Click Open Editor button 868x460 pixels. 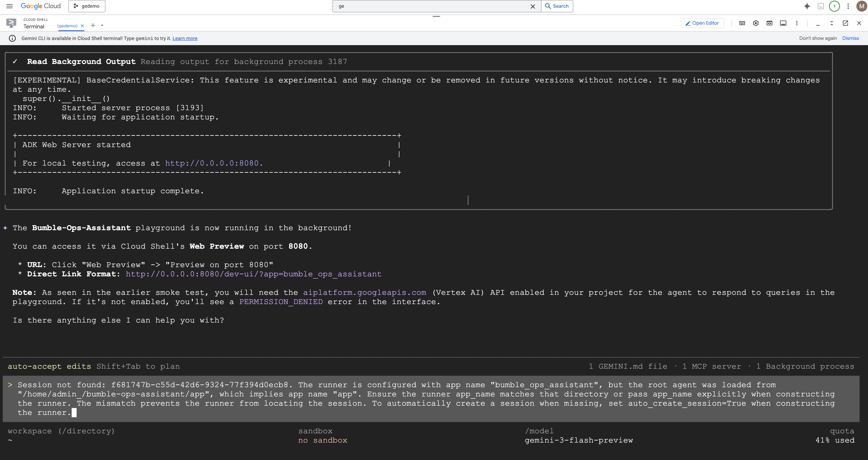(702, 23)
